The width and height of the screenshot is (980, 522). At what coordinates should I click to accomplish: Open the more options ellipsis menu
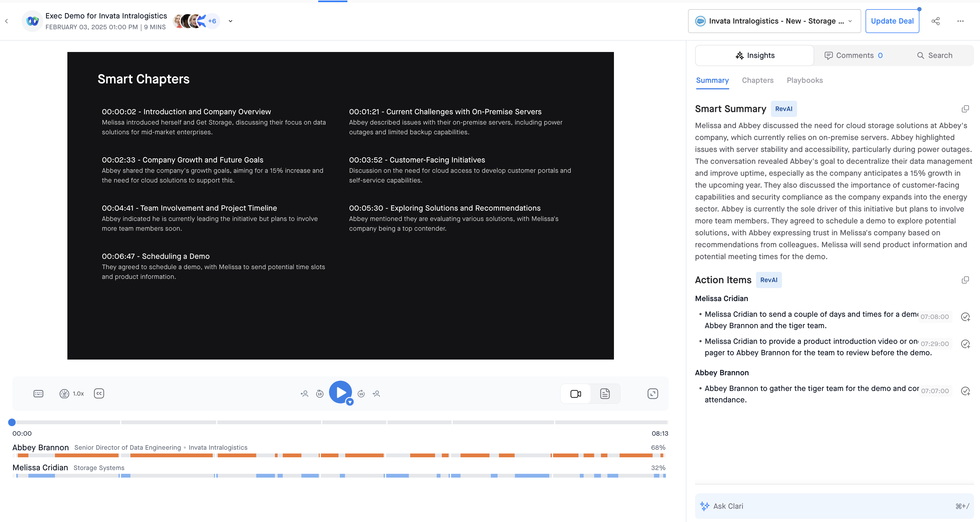(x=960, y=21)
